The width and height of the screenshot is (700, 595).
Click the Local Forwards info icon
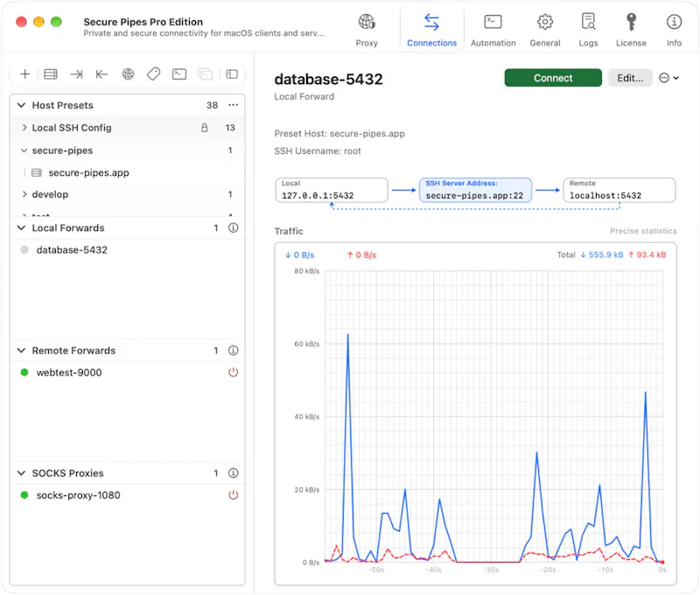coord(233,227)
